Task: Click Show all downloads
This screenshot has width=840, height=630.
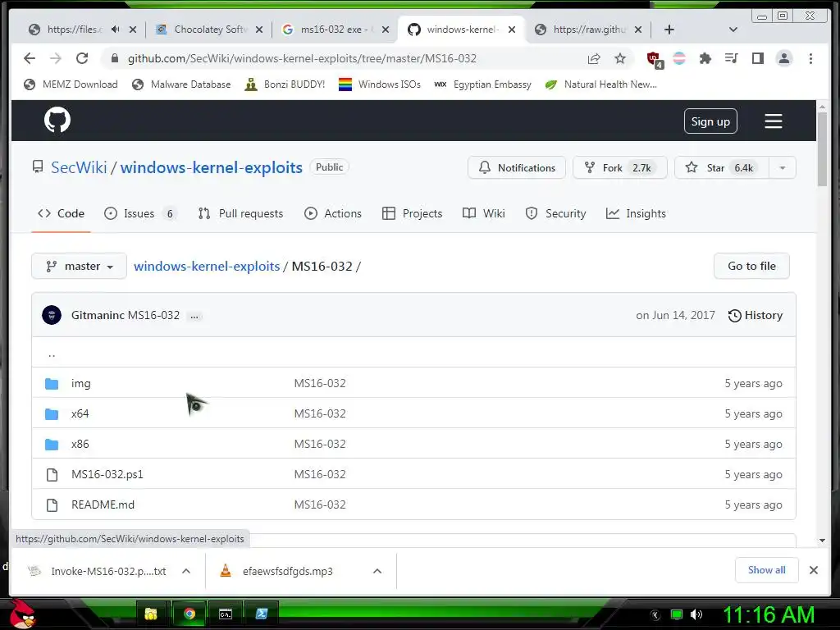Action: 767,570
